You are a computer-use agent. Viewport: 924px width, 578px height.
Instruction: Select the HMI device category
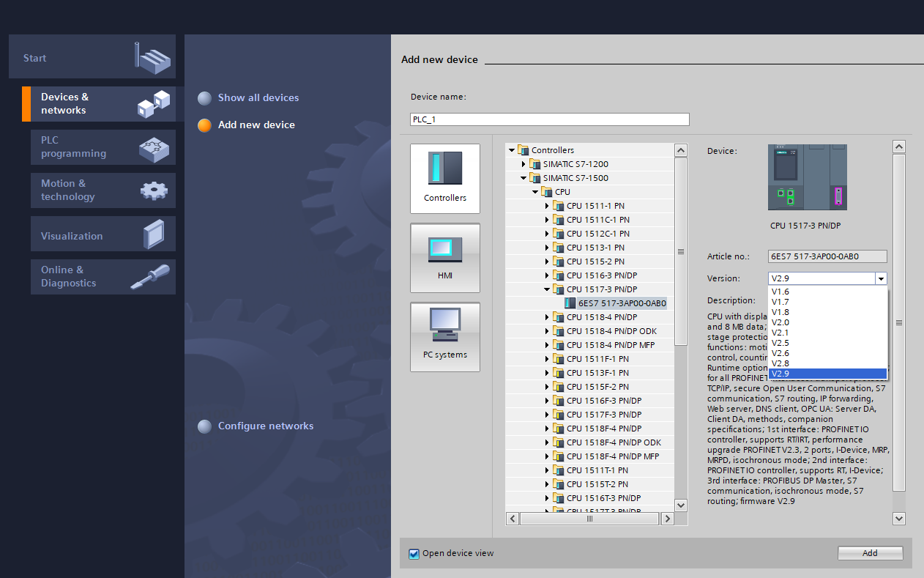click(445, 258)
